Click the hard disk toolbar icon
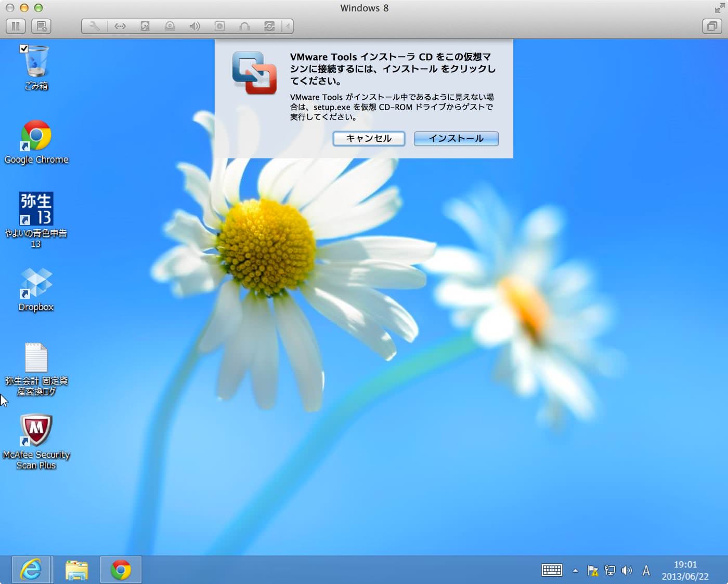Image resolution: width=728 pixels, height=584 pixels. point(145,26)
